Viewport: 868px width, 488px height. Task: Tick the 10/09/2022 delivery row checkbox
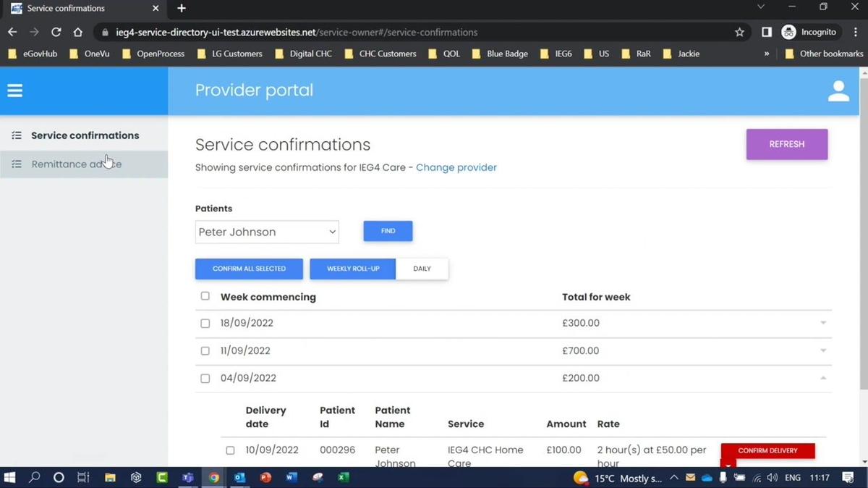click(x=230, y=450)
